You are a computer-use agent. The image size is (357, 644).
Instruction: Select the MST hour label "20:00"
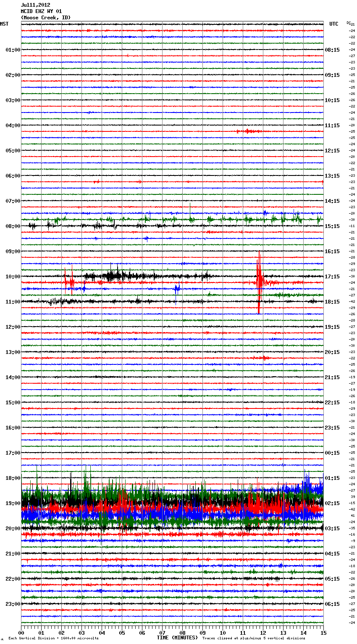13,529
